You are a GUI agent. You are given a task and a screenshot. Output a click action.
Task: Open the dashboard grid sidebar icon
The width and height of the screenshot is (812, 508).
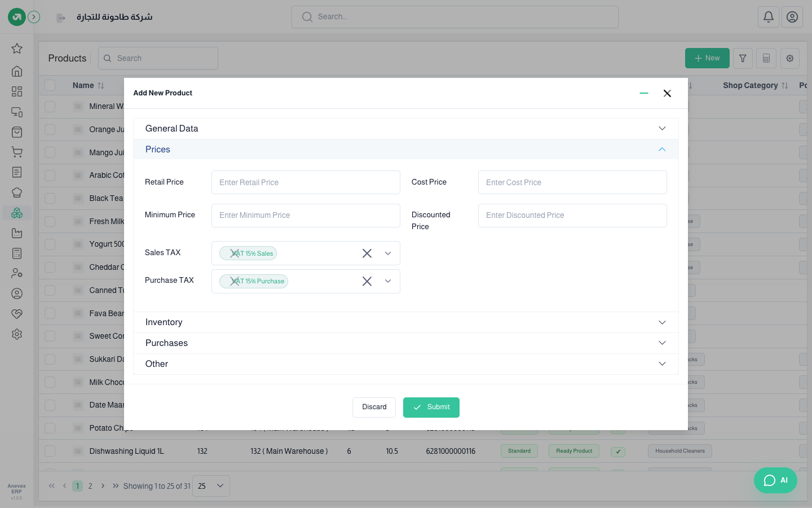point(17,91)
